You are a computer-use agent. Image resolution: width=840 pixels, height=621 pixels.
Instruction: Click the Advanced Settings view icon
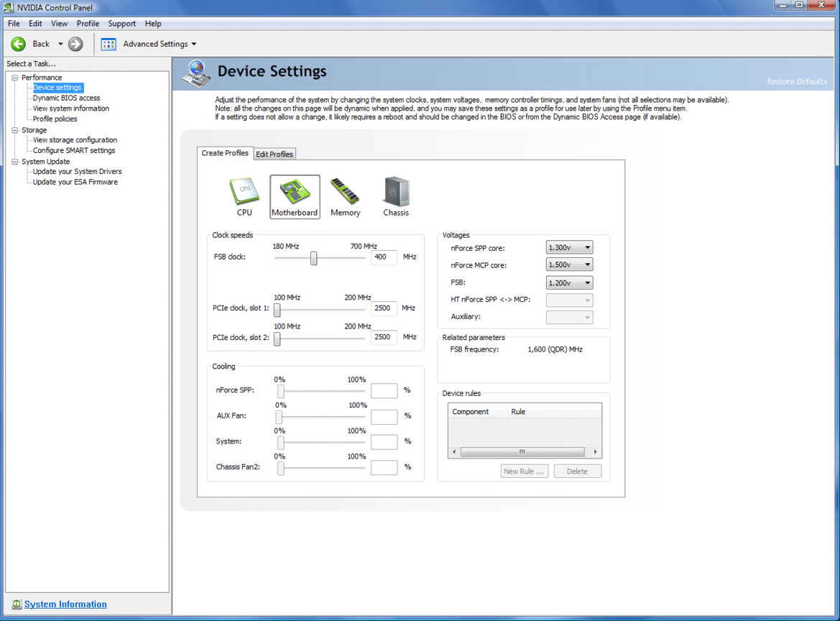coord(109,45)
